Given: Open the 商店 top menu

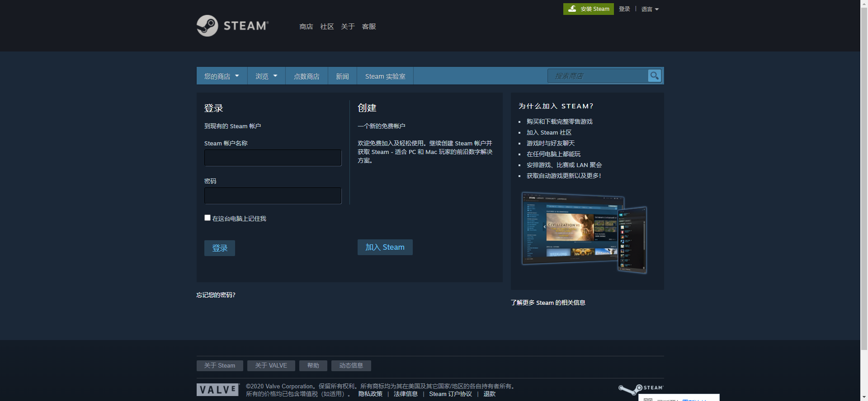Looking at the screenshot, I should pos(306,27).
